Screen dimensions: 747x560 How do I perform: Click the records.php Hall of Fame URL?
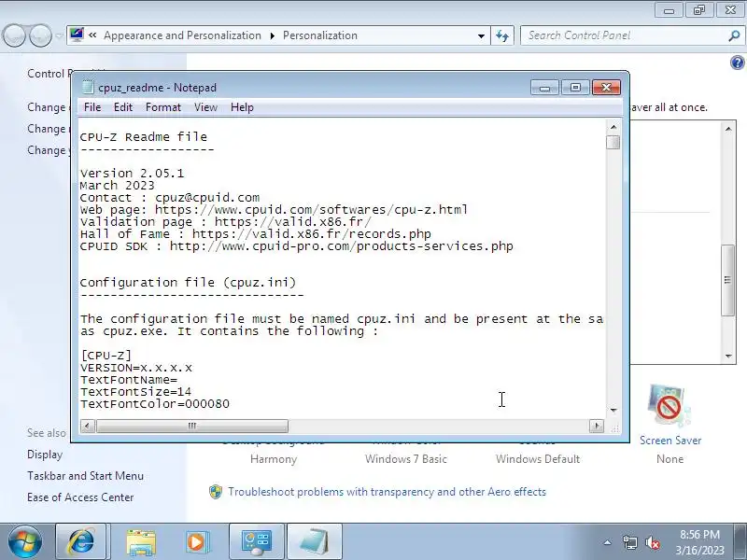tap(312, 234)
